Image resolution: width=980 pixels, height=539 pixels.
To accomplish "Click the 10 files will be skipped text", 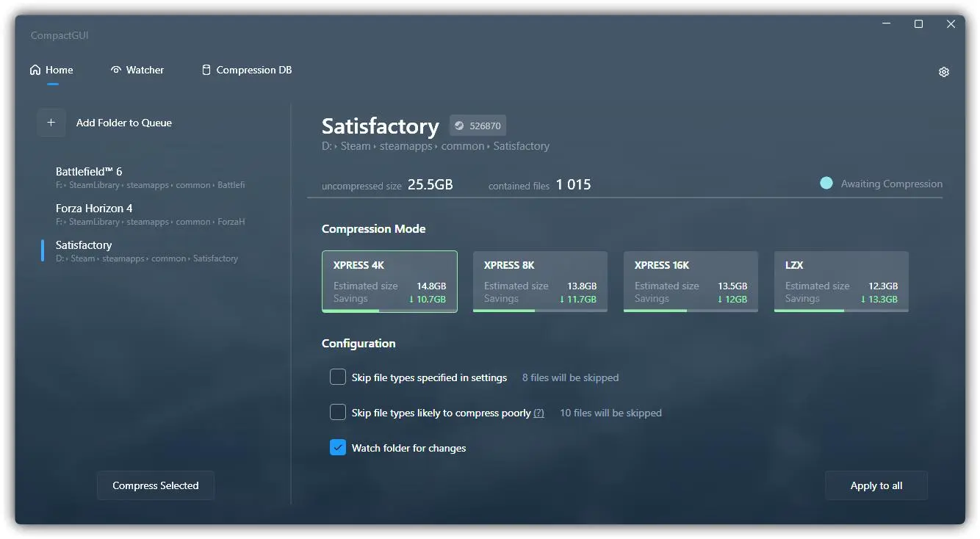I will [x=610, y=413].
